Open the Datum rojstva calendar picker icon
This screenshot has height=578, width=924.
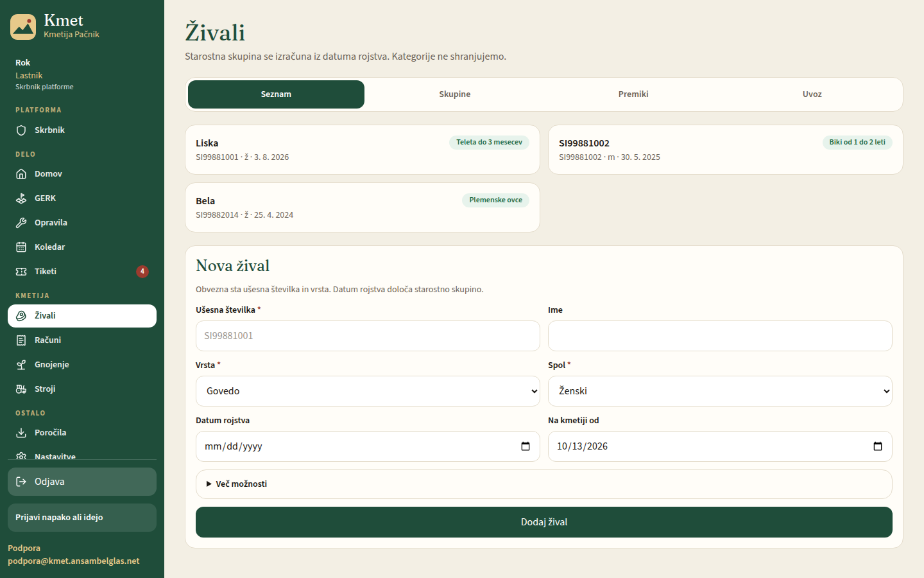tap(526, 446)
